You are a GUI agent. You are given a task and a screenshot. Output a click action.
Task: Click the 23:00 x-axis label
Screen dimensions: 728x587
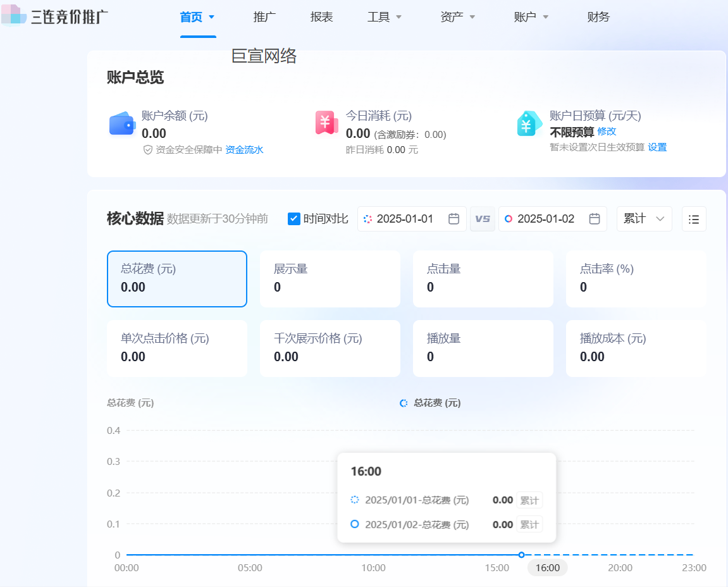[694, 567]
